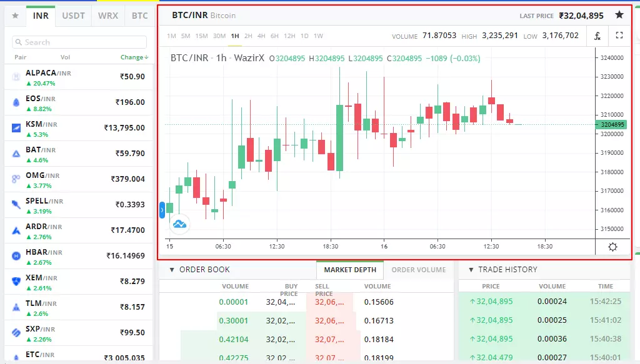Click the TradingView cloud logo button
The height and width of the screenshot is (364, 640).
179,224
